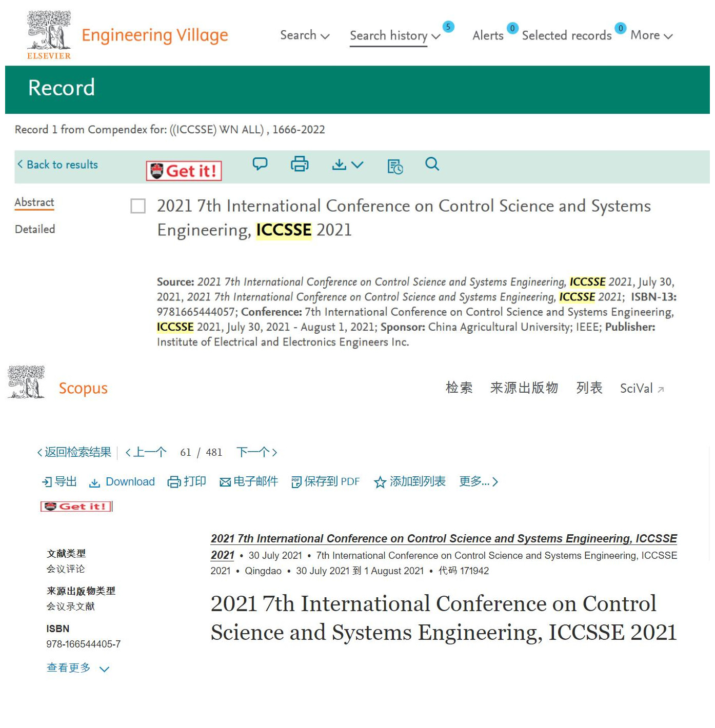Image resolution: width=715 pixels, height=728 pixels.
Task: Click the print icon in Engineering Village toolbar
Action: 300,164
